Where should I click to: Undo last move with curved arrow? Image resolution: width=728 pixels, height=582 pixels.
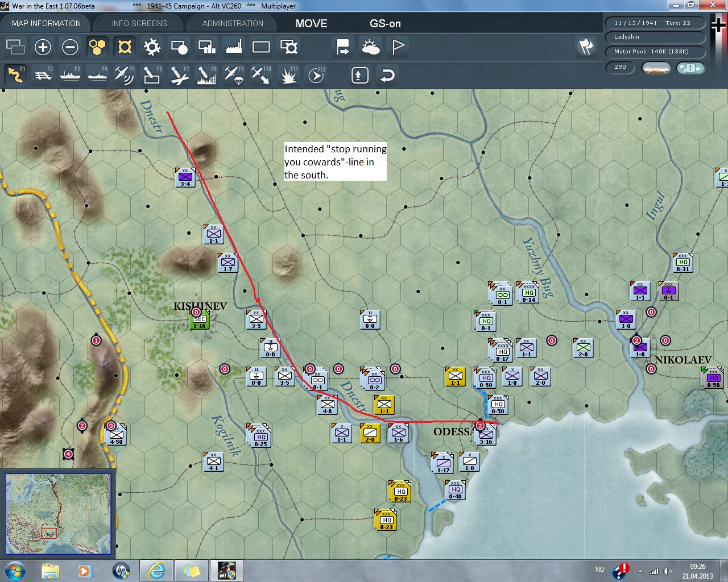[387, 75]
